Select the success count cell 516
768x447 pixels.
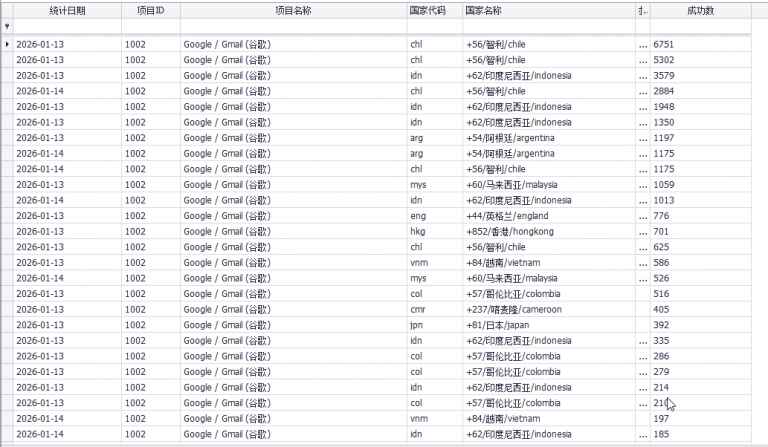[x=700, y=294]
